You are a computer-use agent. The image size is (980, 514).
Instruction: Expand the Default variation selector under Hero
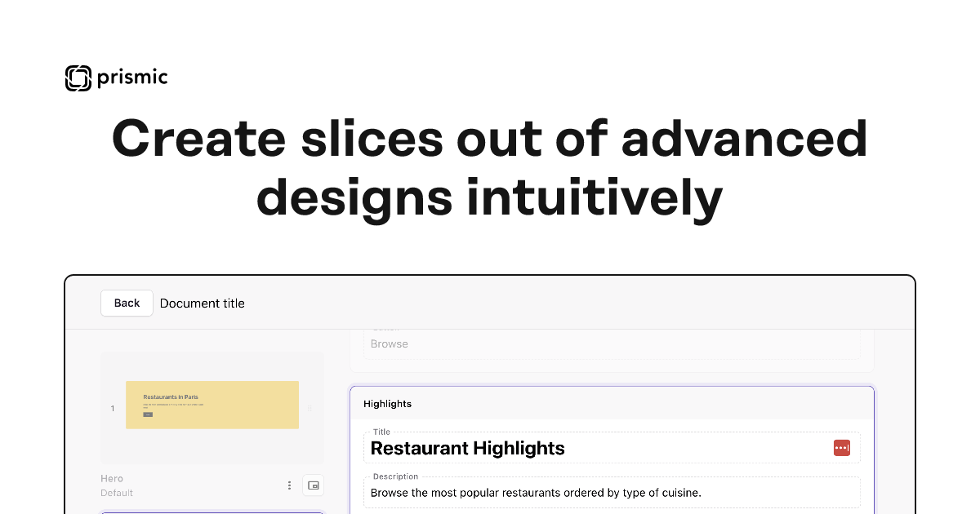coord(117,493)
